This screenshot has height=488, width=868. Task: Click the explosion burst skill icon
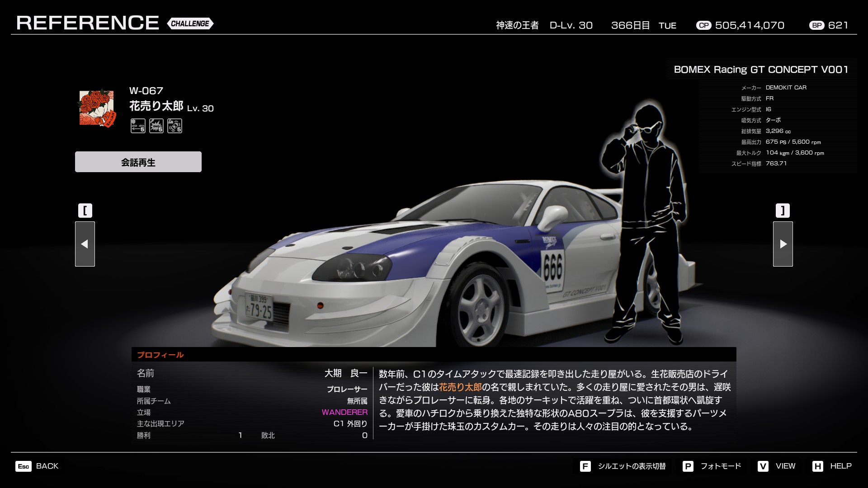coord(156,126)
